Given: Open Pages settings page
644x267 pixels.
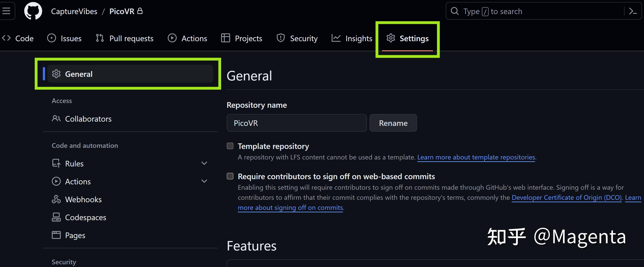Looking at the screenshot, I should [x=130, y=235].
